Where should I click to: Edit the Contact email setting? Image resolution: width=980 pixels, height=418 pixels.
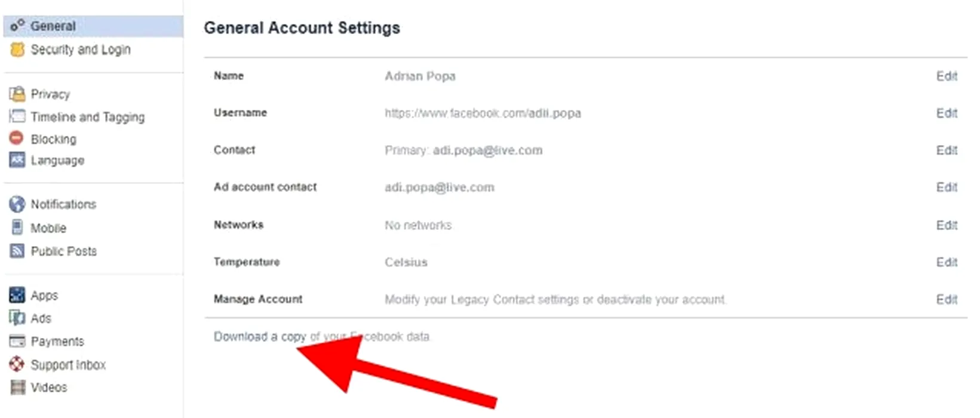pyautogui.click(x=947, y=150)
